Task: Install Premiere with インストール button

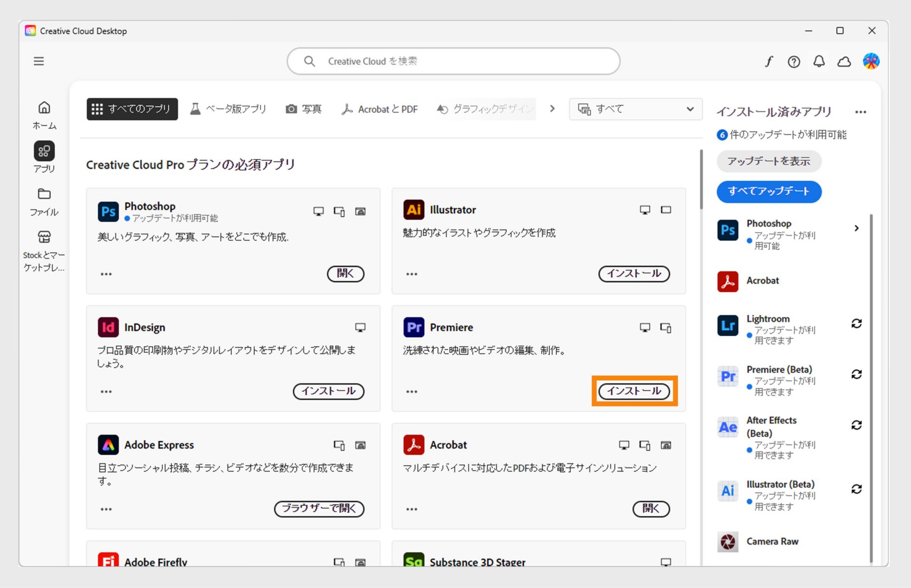Action: click(634, 391)
